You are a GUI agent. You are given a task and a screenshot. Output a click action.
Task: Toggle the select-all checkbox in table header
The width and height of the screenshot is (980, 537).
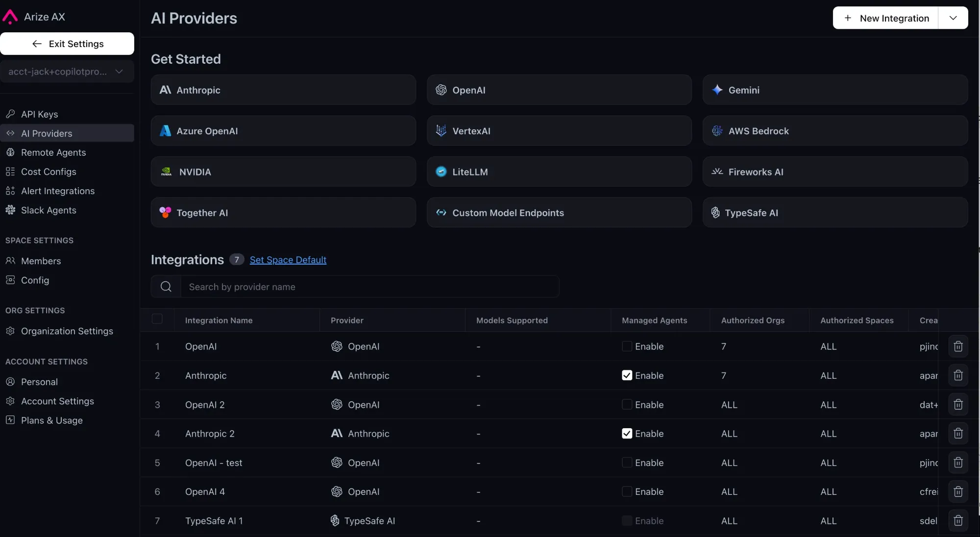[x=157, y=319]
